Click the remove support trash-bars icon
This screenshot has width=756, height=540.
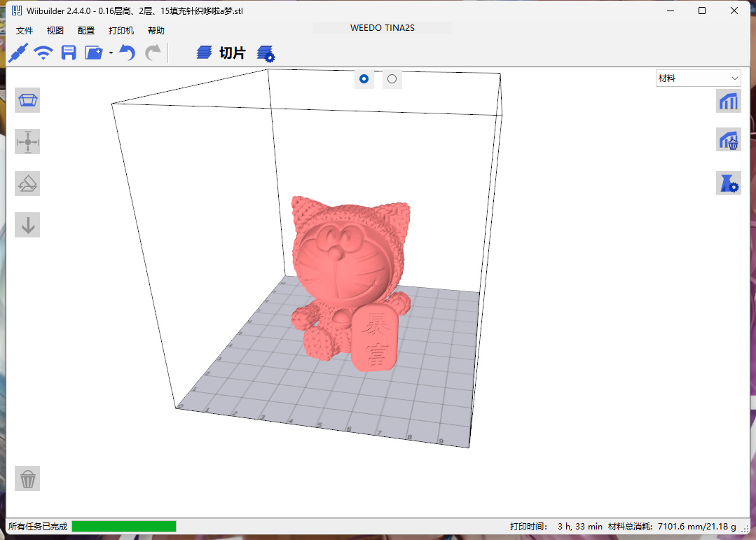[x=729, y=140]
